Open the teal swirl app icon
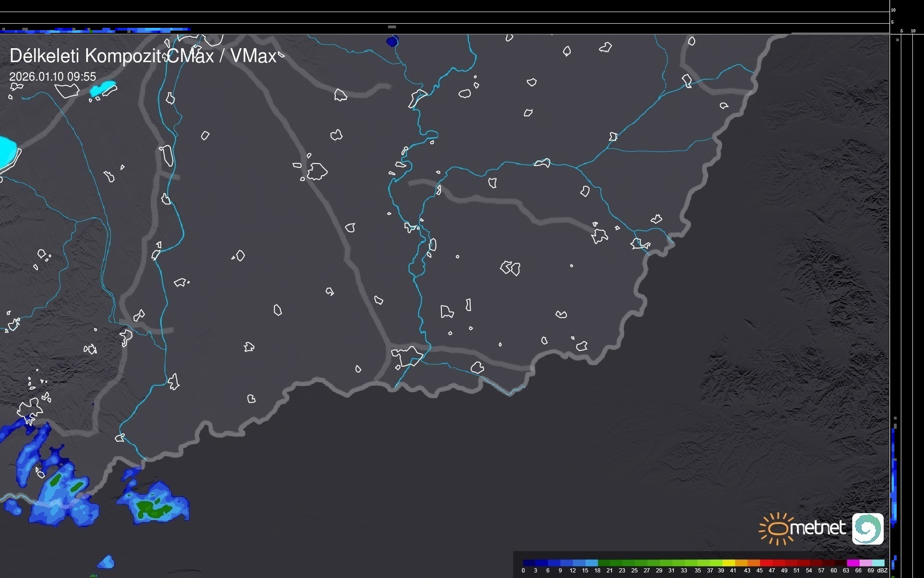 (867, 528)
